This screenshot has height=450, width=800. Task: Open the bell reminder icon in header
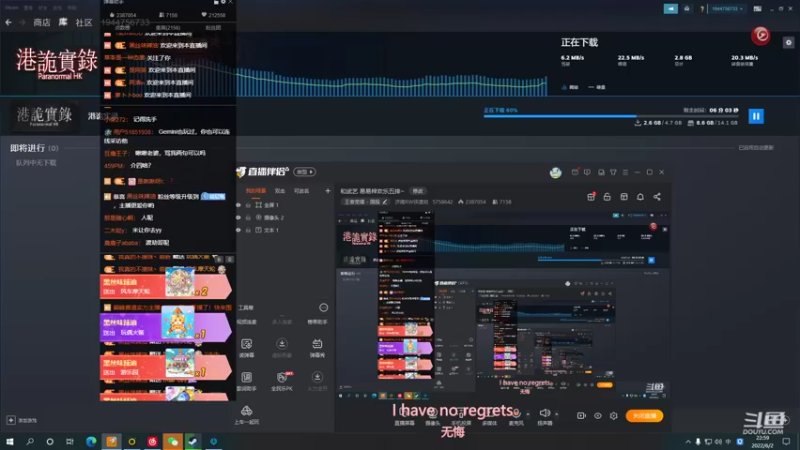640,197
